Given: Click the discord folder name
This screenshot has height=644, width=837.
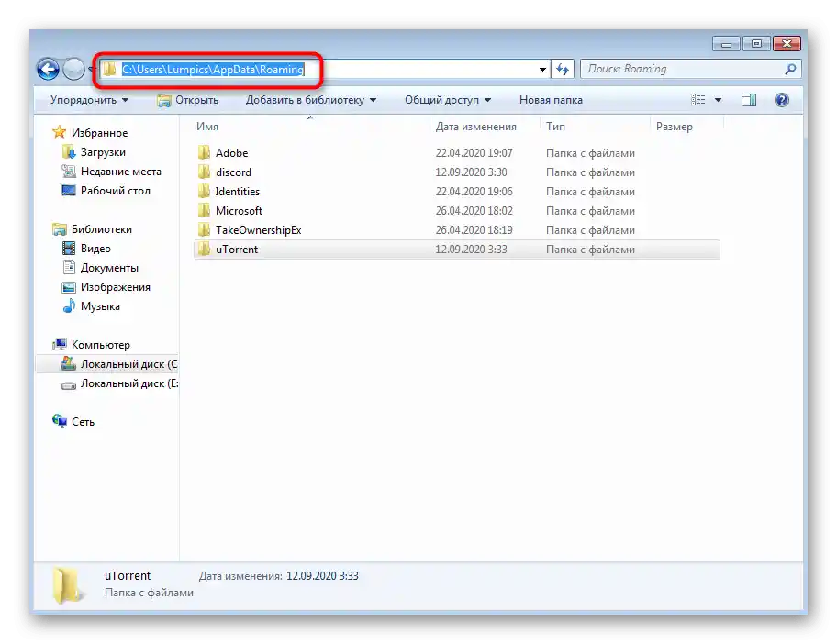Looking at the screenshot, I should click(x=233, y=172).
